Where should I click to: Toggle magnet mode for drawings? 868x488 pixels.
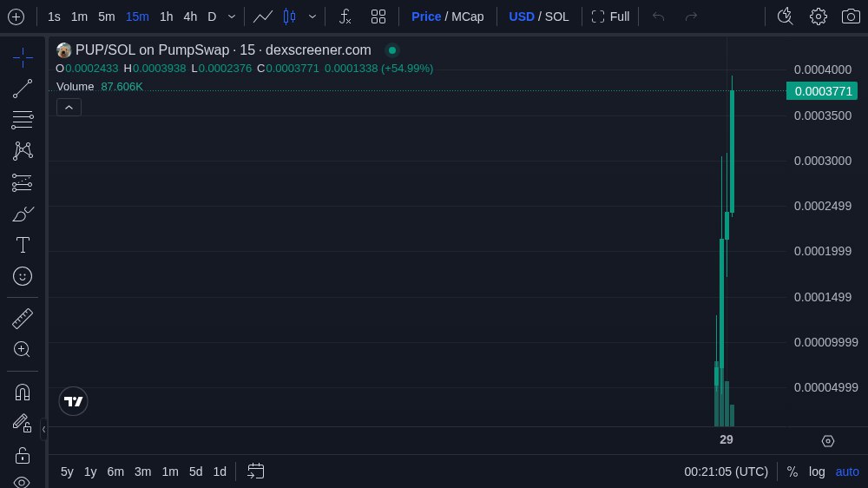23,392
